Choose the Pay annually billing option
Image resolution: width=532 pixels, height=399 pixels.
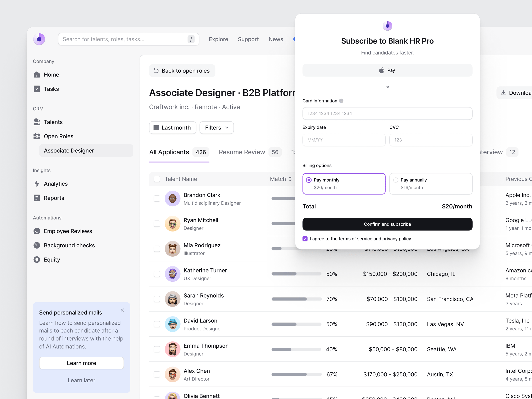point(431,184)
